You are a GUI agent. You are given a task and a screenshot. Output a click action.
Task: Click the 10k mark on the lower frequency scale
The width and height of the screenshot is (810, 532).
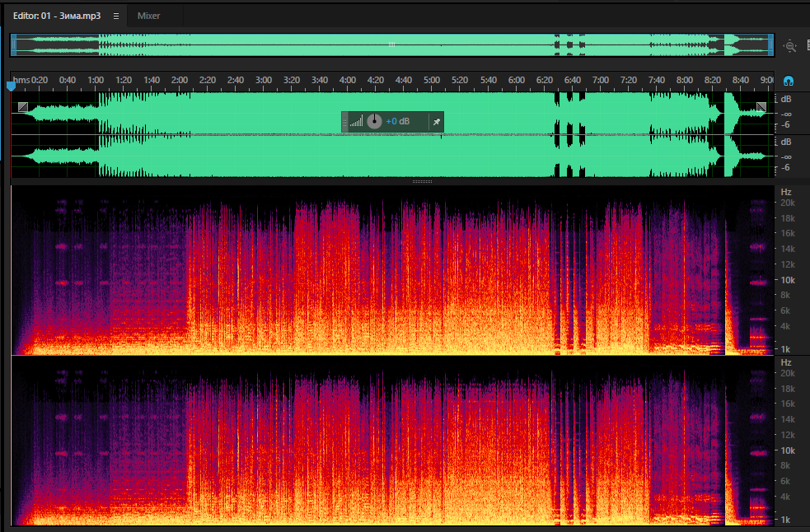[787, 450]
